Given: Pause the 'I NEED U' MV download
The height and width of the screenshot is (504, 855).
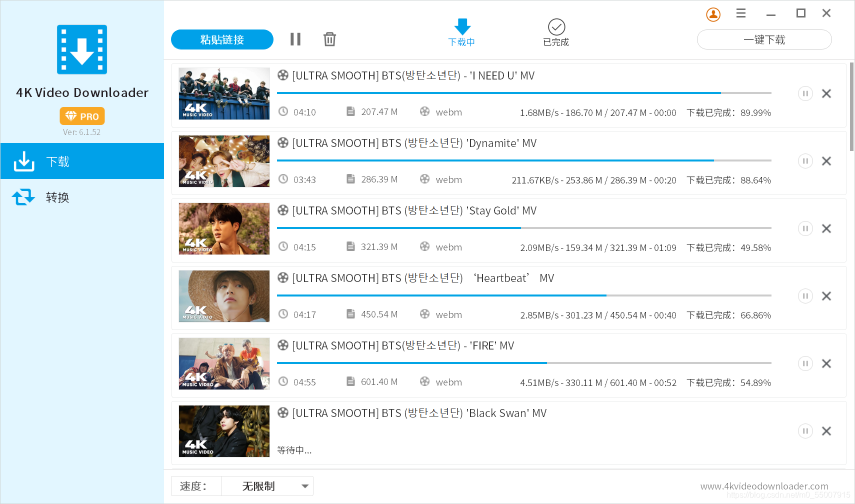Looking at the screenshot, I should (805, 93).
